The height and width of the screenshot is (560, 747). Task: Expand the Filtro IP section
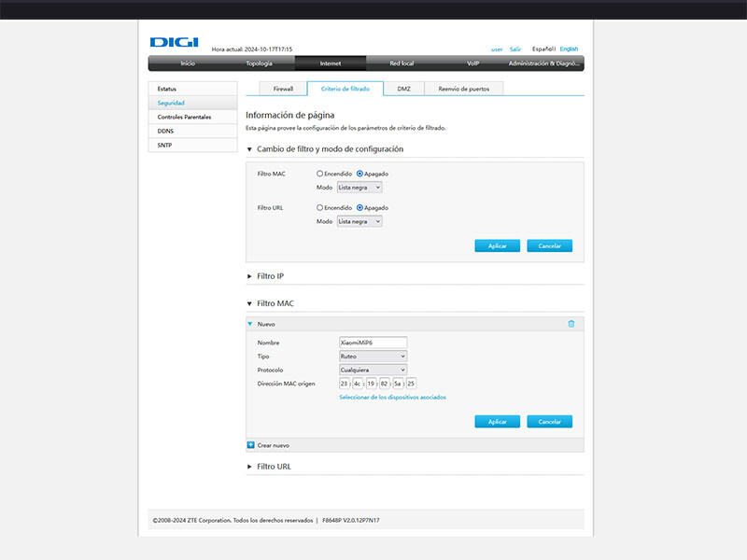coord(249,276)
